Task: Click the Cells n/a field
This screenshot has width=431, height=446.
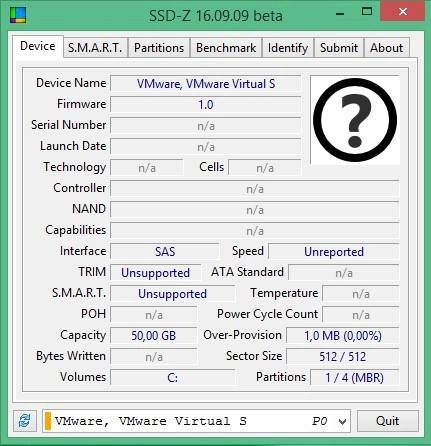Action: pos(265,168)
